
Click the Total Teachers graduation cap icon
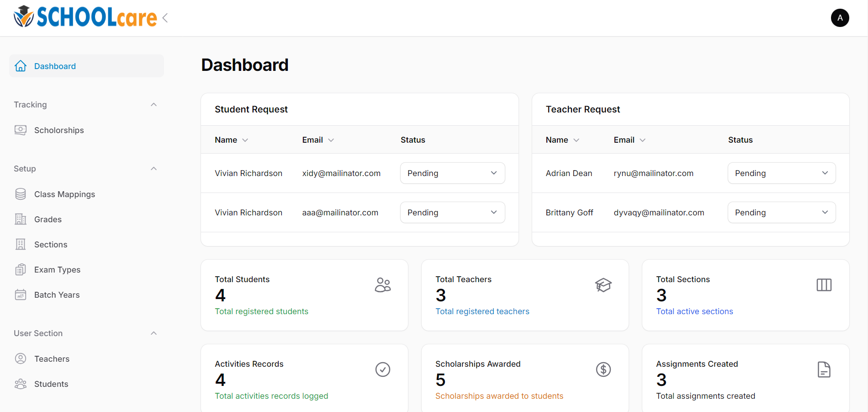603,285
